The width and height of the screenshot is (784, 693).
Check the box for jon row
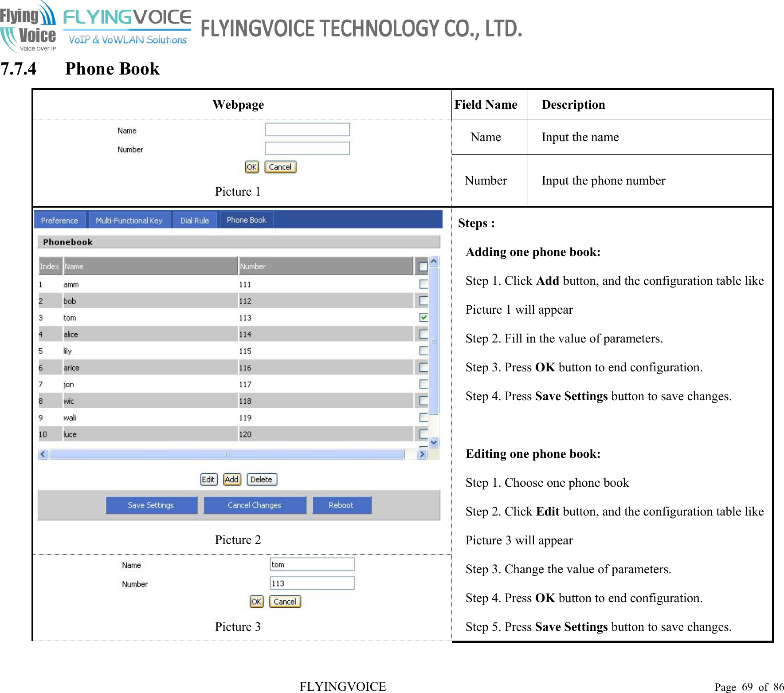(423, 384)
